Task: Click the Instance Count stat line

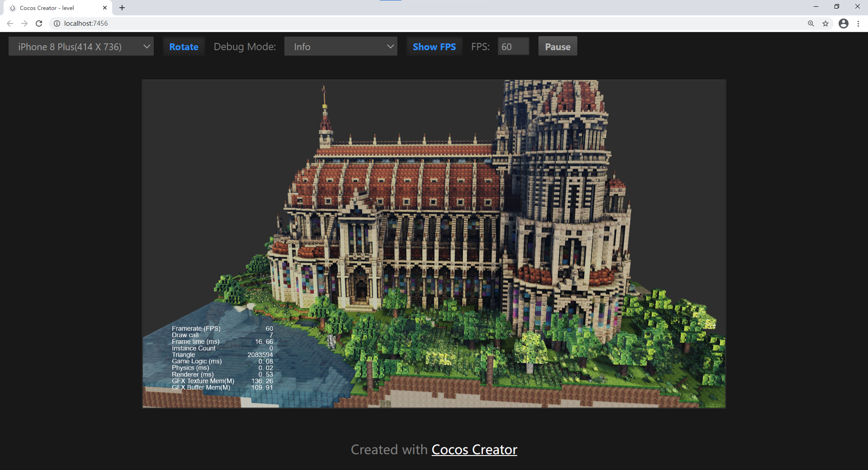Action: pos(222,348)
